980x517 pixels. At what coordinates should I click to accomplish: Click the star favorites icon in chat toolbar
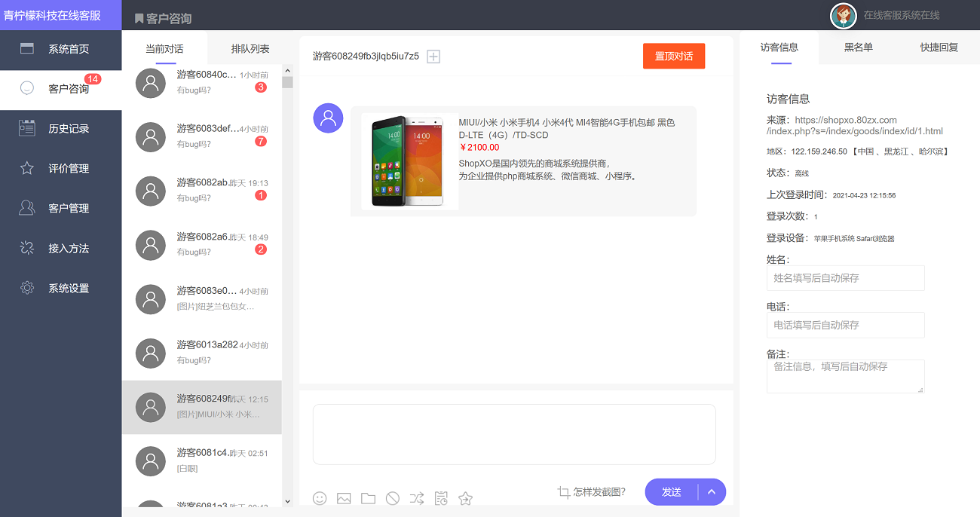(465, 498)
